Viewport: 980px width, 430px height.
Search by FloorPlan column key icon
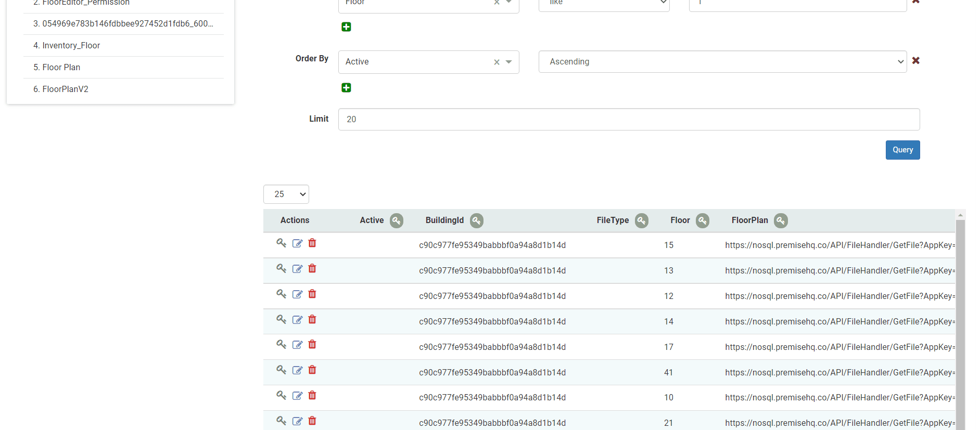pos(781,220)
